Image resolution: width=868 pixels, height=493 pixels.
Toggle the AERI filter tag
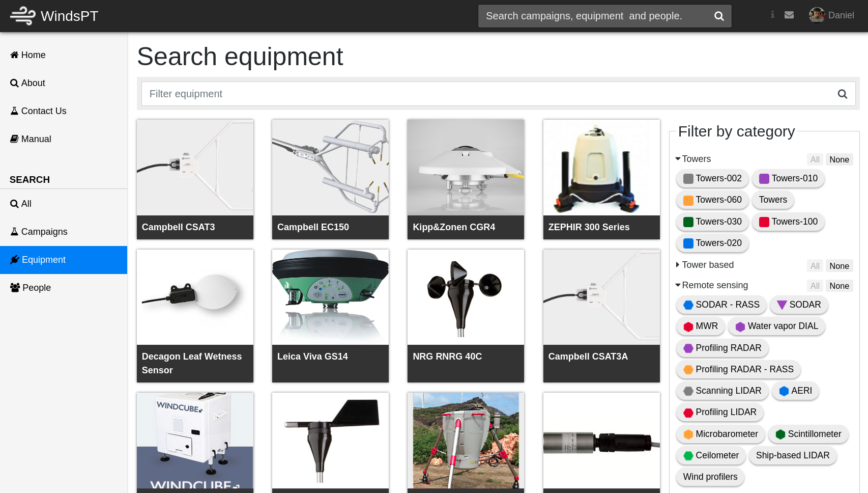(796, 391)
